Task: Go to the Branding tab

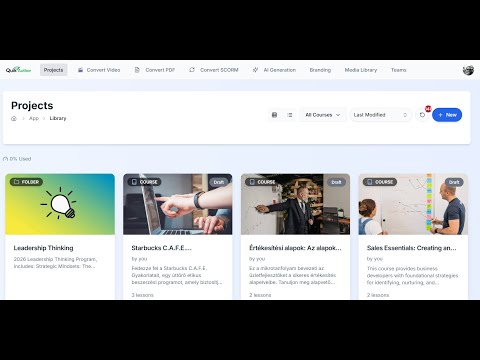Action: 320,70
